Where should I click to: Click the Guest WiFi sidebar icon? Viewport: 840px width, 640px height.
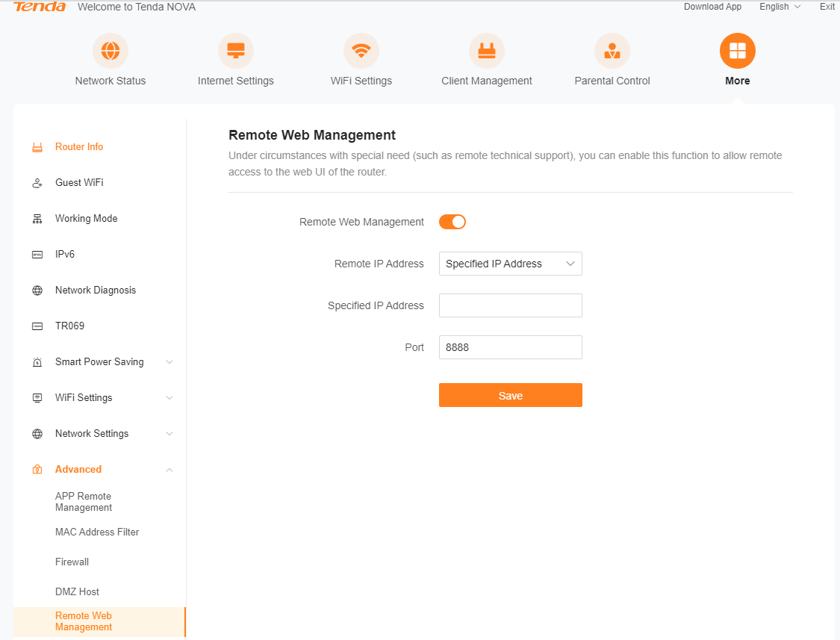coord(37,183)
